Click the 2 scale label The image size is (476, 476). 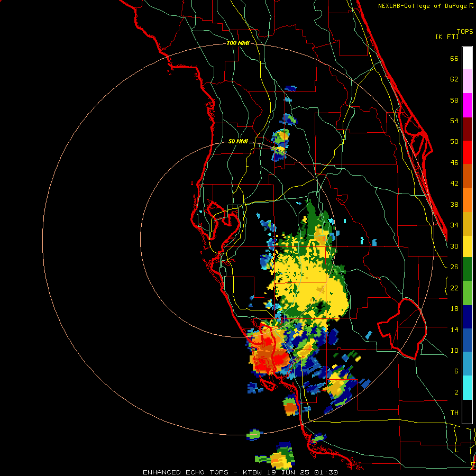click(456, 392)
